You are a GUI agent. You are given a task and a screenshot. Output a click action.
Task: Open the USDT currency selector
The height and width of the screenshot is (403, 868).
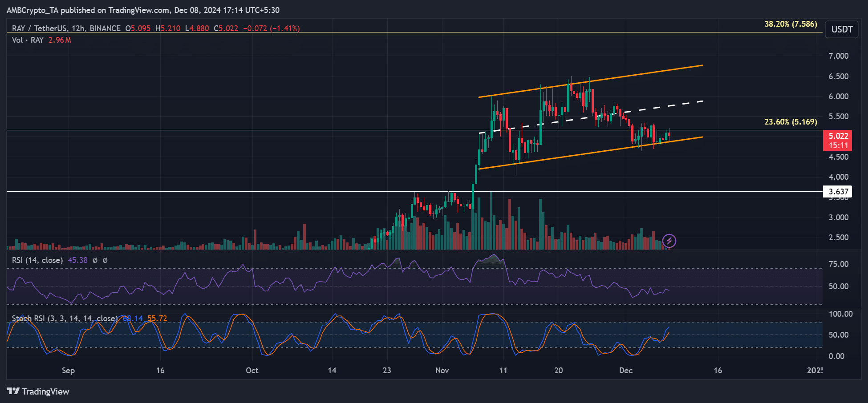(842, 29)
